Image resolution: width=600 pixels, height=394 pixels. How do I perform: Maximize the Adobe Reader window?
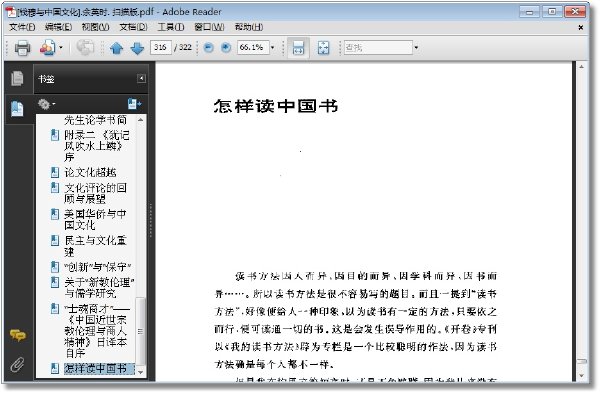tap(551, 11)
